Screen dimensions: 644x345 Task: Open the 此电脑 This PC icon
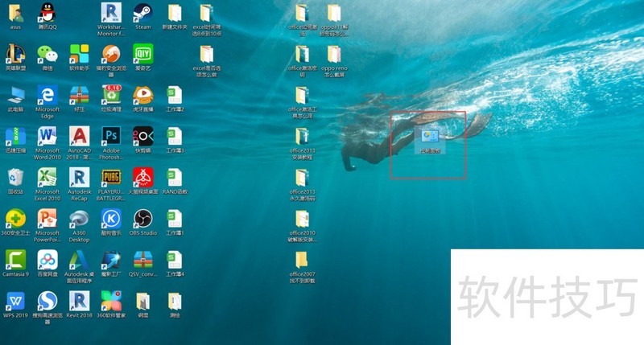15,95
